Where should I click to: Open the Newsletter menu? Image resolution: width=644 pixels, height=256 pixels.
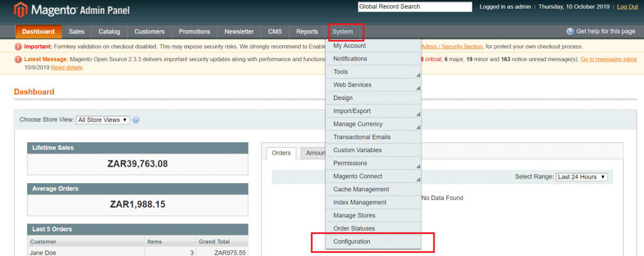click(x=239, y=31)
